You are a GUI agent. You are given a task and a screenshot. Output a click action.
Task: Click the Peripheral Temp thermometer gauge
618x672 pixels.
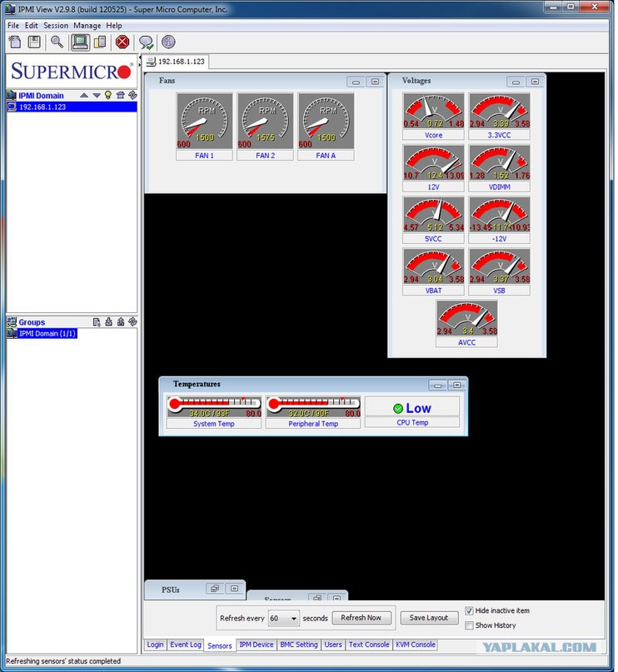313,406
